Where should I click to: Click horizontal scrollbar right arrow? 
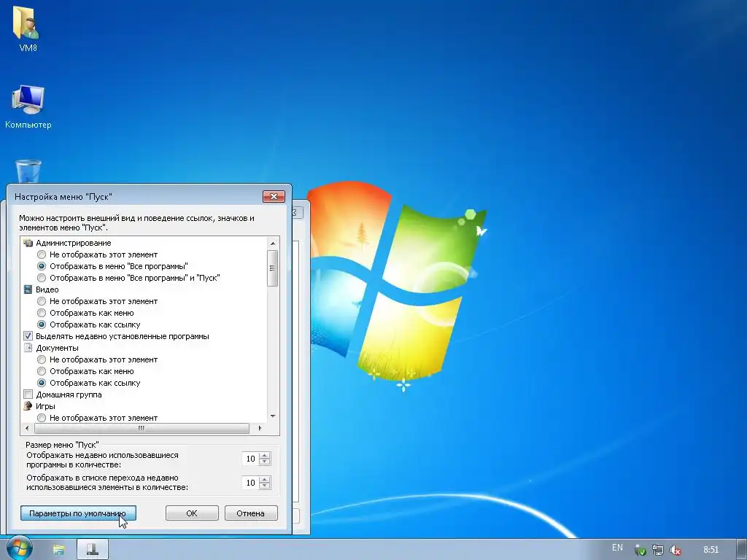[260, 429]
